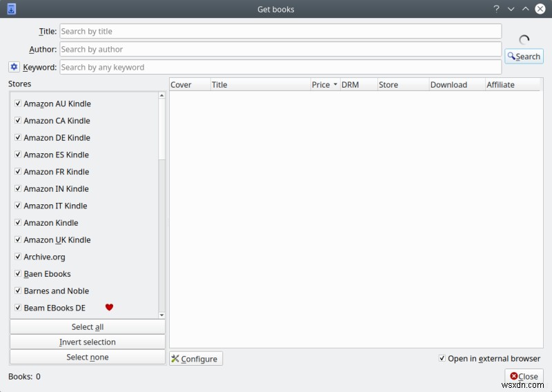Screen dimensions: 552x392
Task: Sort results by Store column header
Action: [x=404, y=84]
